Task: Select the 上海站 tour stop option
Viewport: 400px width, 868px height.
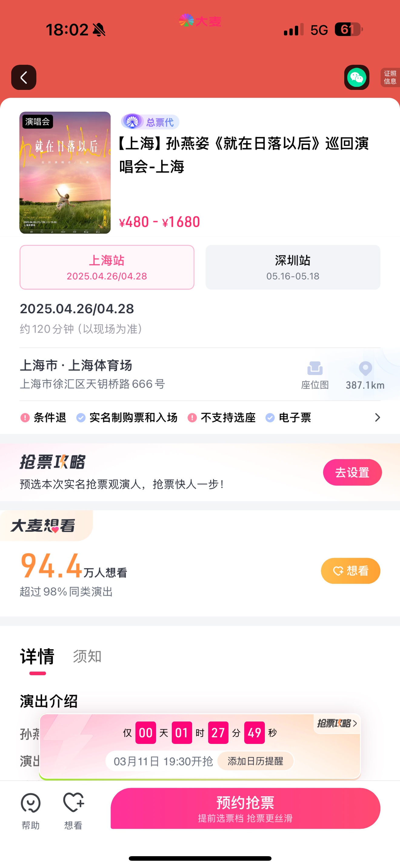Action: pyautogui.click(x=107, y=267)
